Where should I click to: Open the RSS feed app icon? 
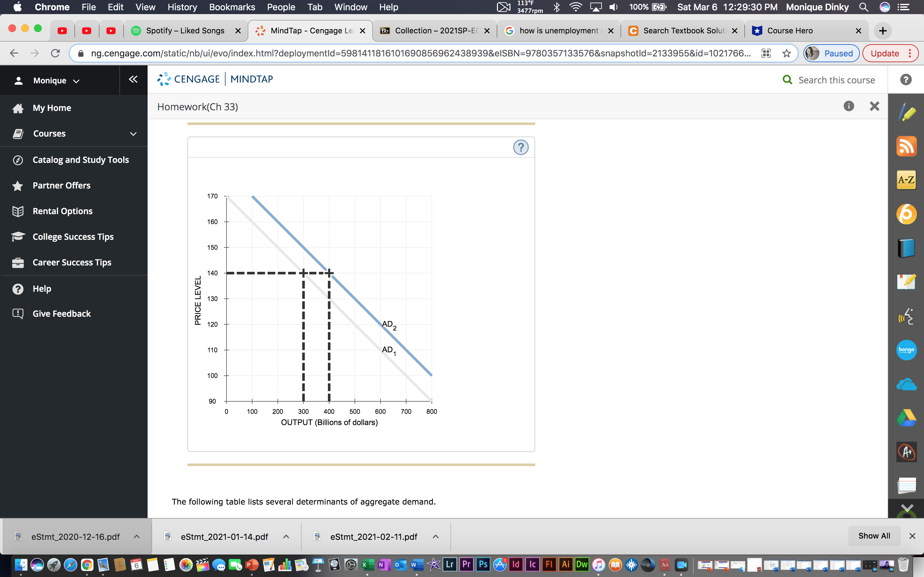click(x=906, y=146)
